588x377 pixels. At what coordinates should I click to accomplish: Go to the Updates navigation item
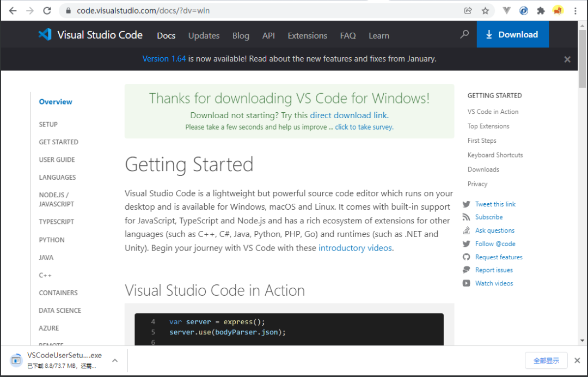[x=204, y=35]
